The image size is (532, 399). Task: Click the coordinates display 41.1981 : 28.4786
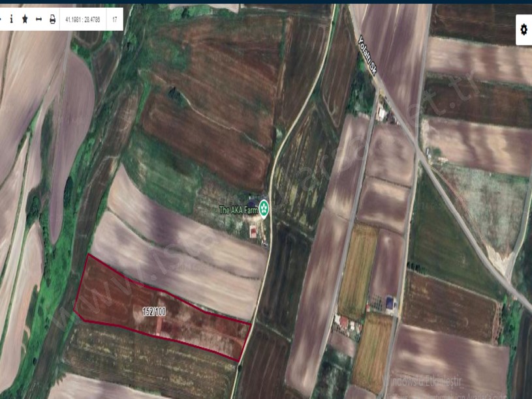[x=82, y=20]
